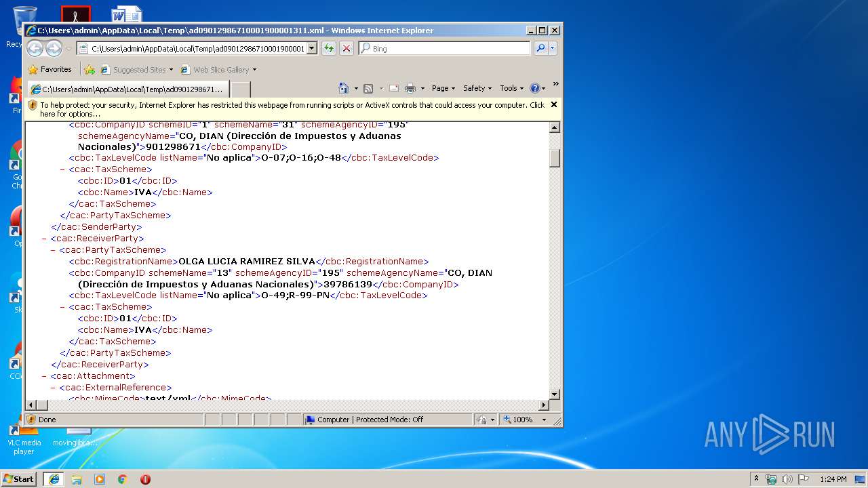Expand the zoom level dropdown arrow
Image resolution: width=868 pixels, height=488 pixels.
[544, 420]
